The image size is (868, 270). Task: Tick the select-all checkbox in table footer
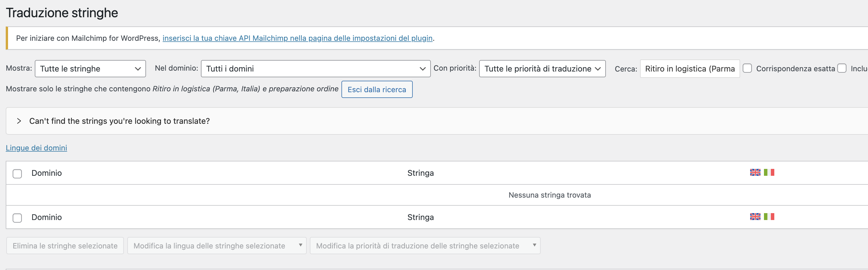pos(17,218)
